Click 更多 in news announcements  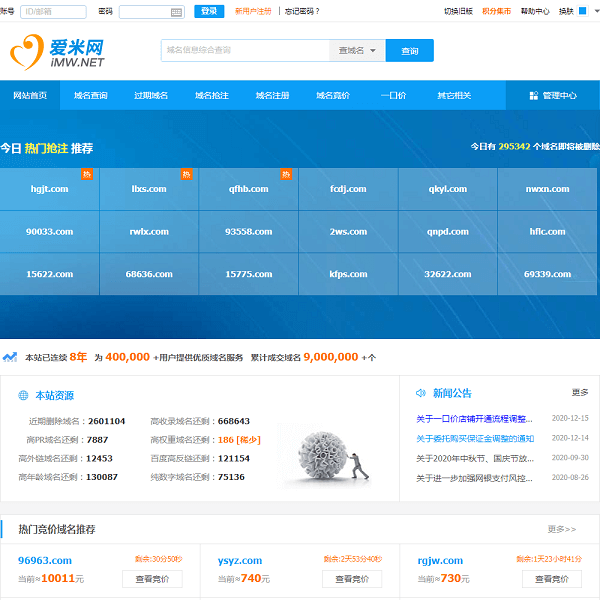pyautogui.click(x=580, y=392)
